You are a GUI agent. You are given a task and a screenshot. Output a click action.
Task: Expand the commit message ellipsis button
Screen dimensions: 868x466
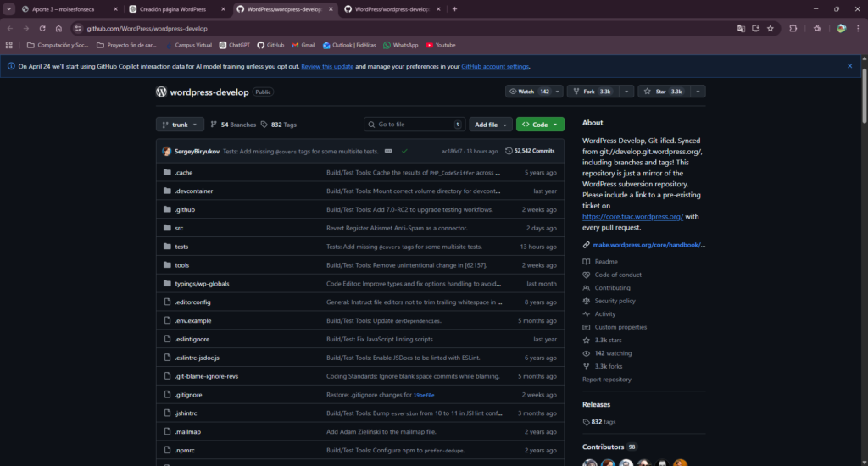[x=388, y=151]
